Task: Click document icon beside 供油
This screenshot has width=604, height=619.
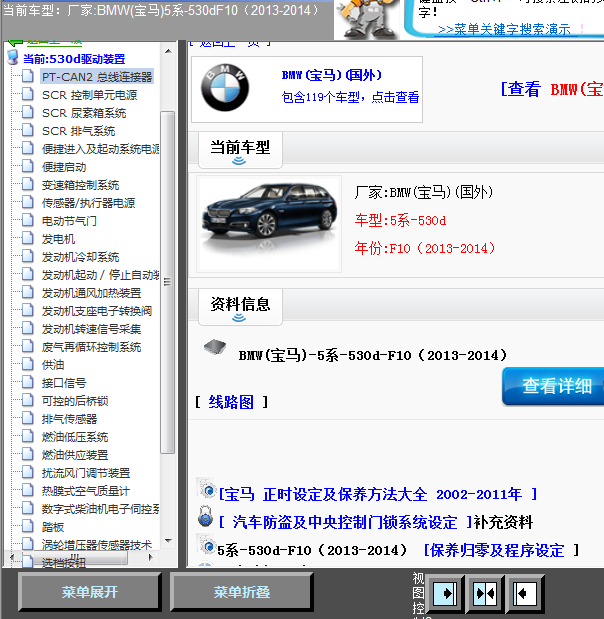Action: click(28, 364)
